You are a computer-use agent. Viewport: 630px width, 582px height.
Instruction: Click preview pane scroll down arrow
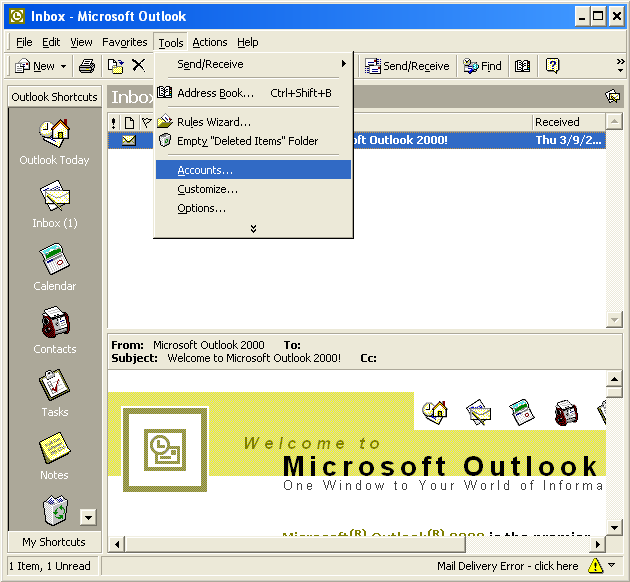[x=614, y=528]
